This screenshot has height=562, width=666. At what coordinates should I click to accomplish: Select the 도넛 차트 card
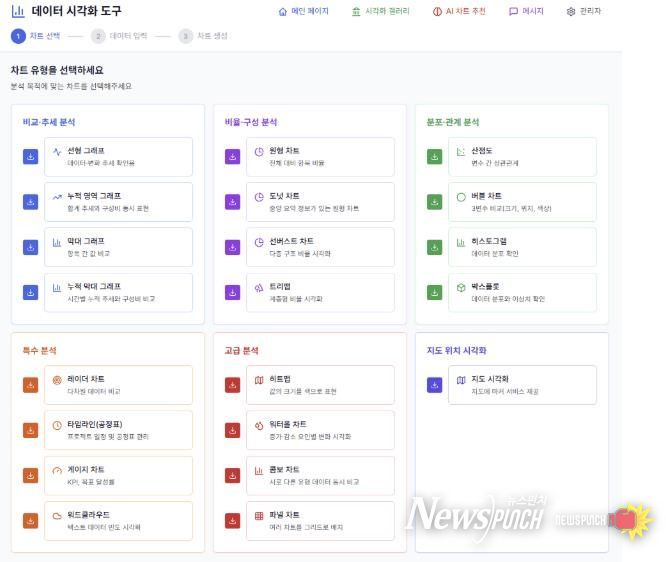pos(320,202)
